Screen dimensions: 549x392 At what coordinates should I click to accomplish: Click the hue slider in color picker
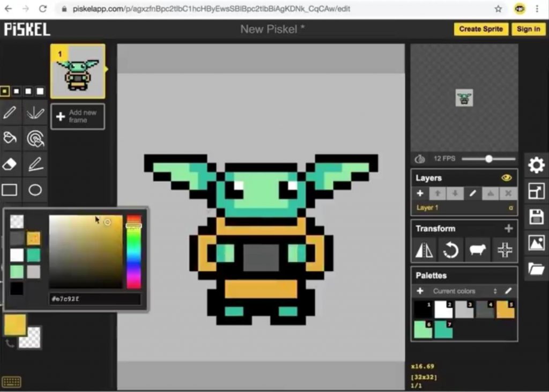point(133,252)
